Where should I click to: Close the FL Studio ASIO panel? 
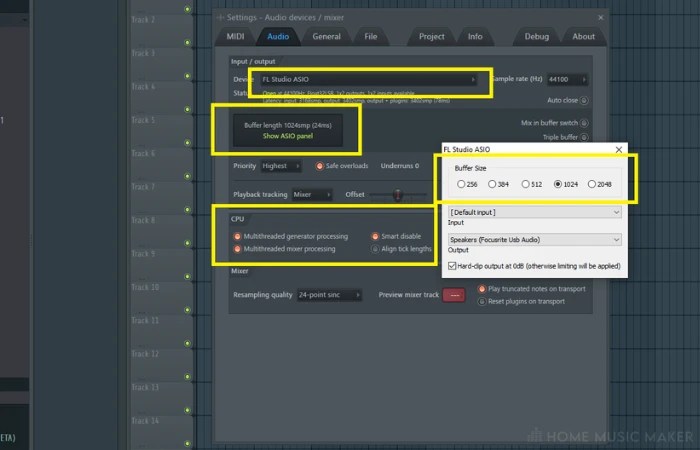pyautogui.click(x=618, y=149)
